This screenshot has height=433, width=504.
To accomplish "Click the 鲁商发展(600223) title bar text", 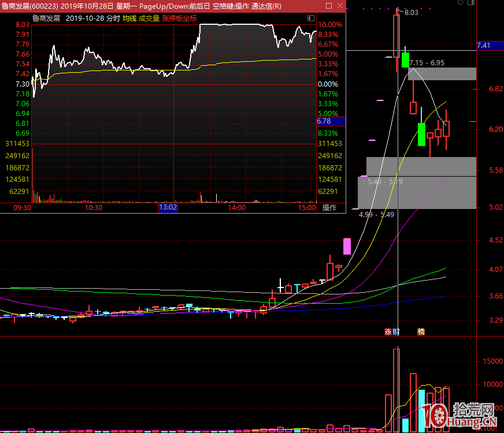I will (x=29, y=6).
